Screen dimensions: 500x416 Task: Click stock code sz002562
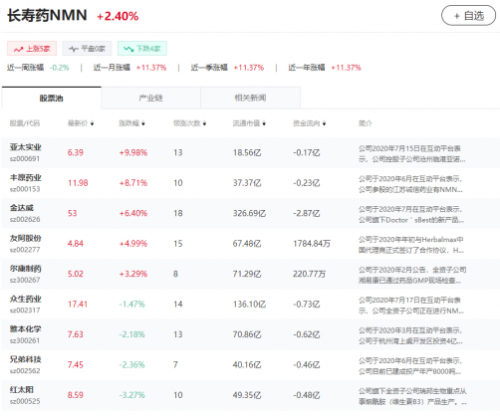(25, 371)
